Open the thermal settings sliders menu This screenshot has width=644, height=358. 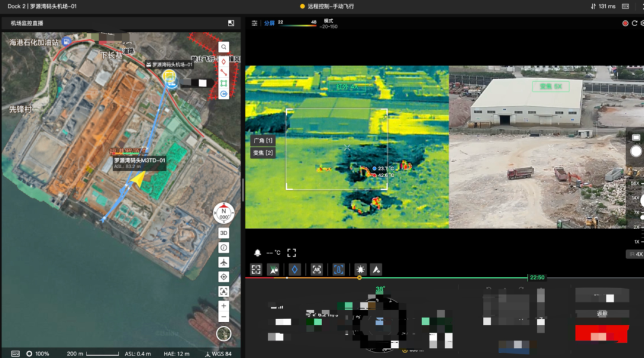point(255,23)
